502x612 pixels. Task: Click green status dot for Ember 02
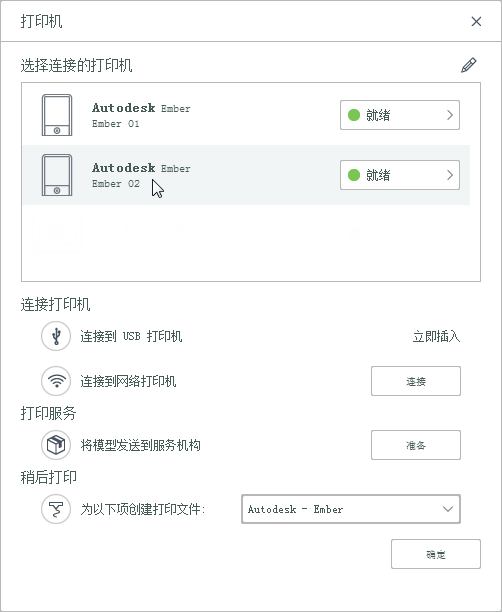354,175
